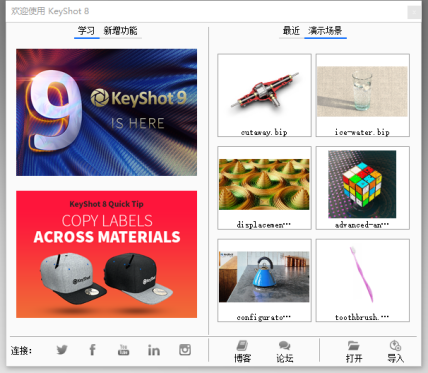Switch to the 新增功能 tab
The width and height of the screenshot is (428, 373).
[x=121, y=31]
